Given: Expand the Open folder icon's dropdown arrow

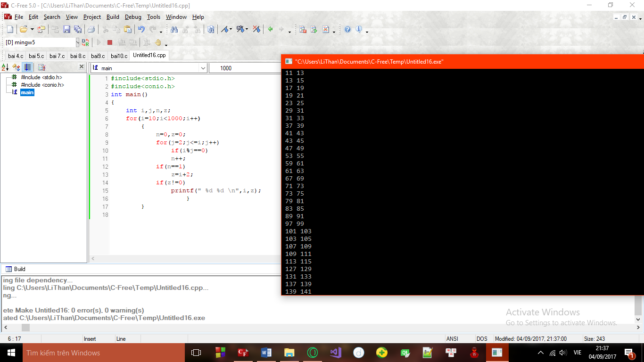Looking at the screenshot, I should point(32,30).
